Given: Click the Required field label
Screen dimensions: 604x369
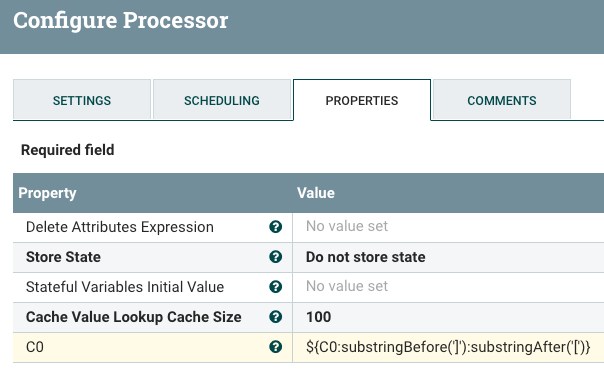Looking at the screenshot, I should coord(67,150).
